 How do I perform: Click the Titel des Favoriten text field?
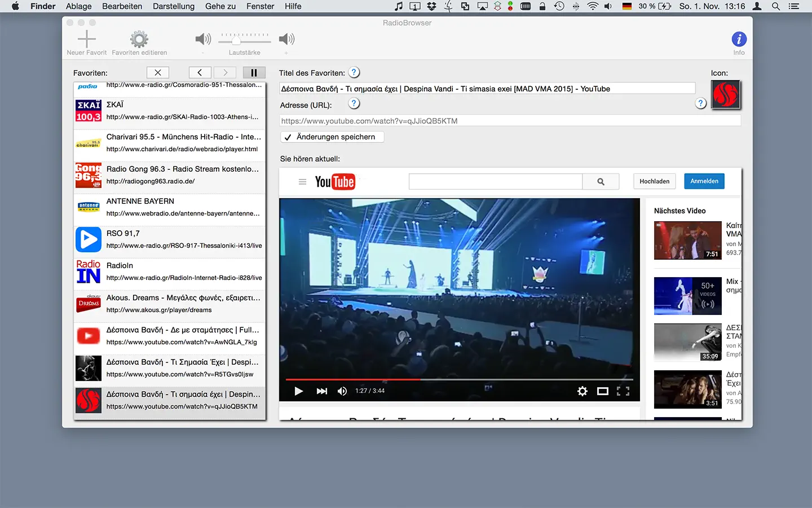[487, 89]
